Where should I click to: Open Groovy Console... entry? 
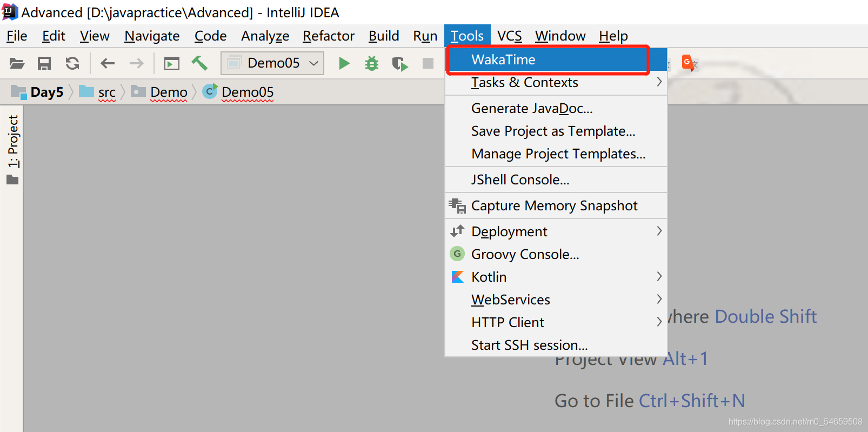click(556, 254)
